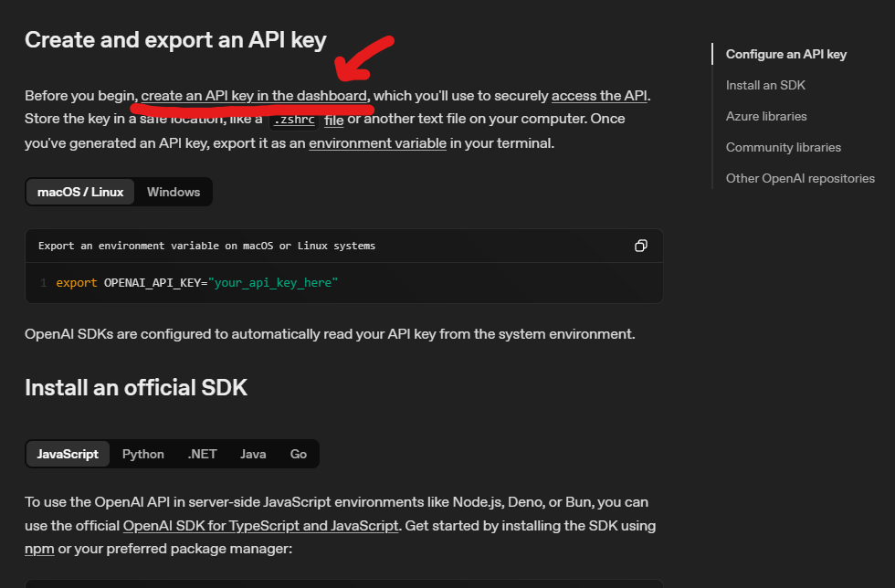Viewport: 895px width, 588px height.
Task: Open the .zshrc file link
Action: (x=307, y=120)
